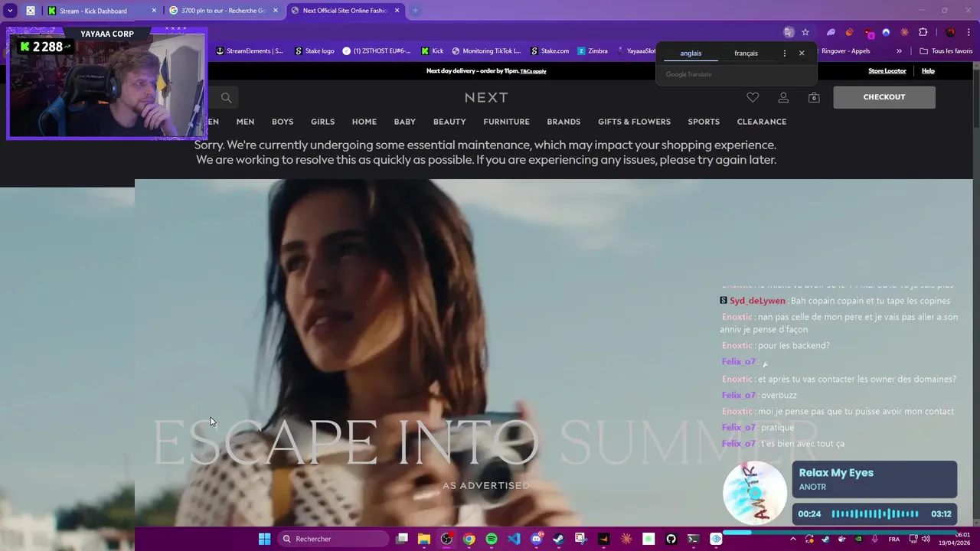Open the BOYS menu category
Viewport: 980px width, 551px height.
pos(283,122)
